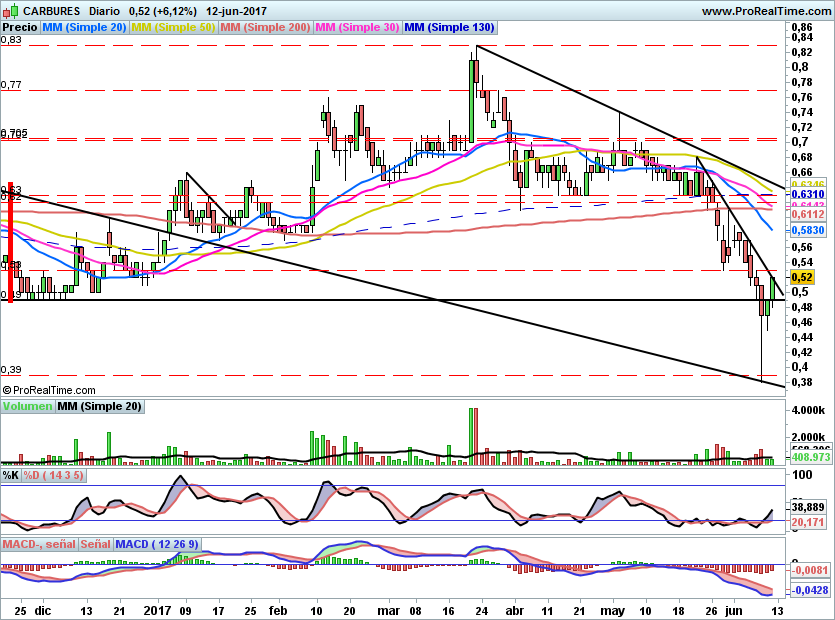Click the 100 stochastic axis label
Screen dimensions: 835x620
pyautogui.click(x=803, y=475)
